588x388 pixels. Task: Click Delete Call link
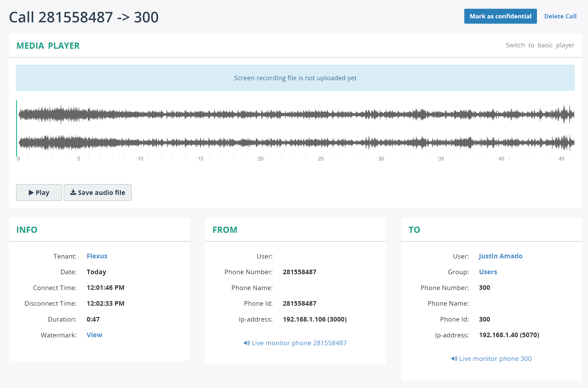coord(561,16)
